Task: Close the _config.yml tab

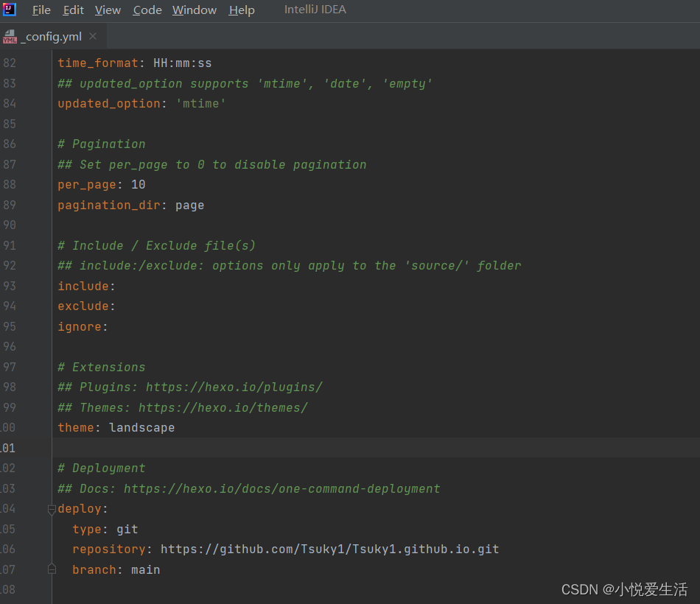Action: [92, 35]
